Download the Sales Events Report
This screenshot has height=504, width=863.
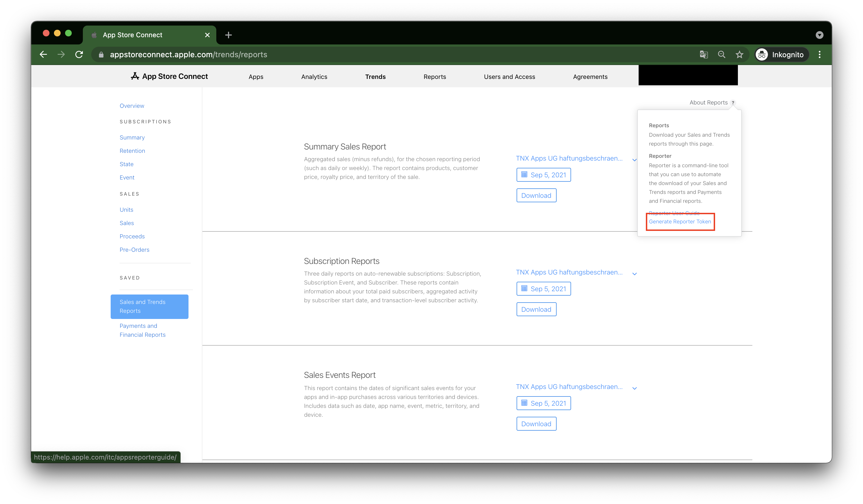coord(536,424)
